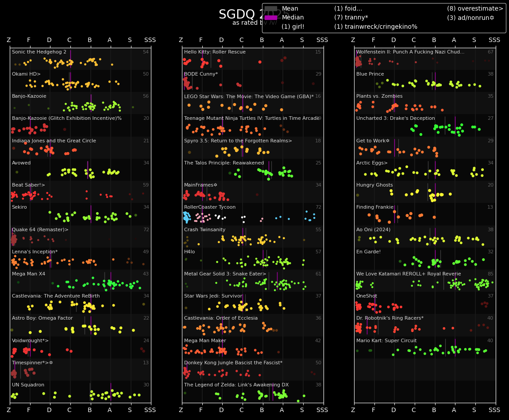Click 'Spyro 3.5: Return to the Forgotten Realms>'

(238, 141)
